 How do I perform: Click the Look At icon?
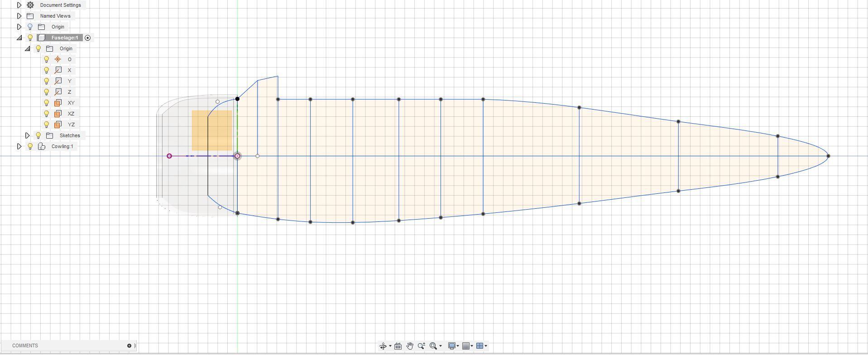[x=398, y=346]
